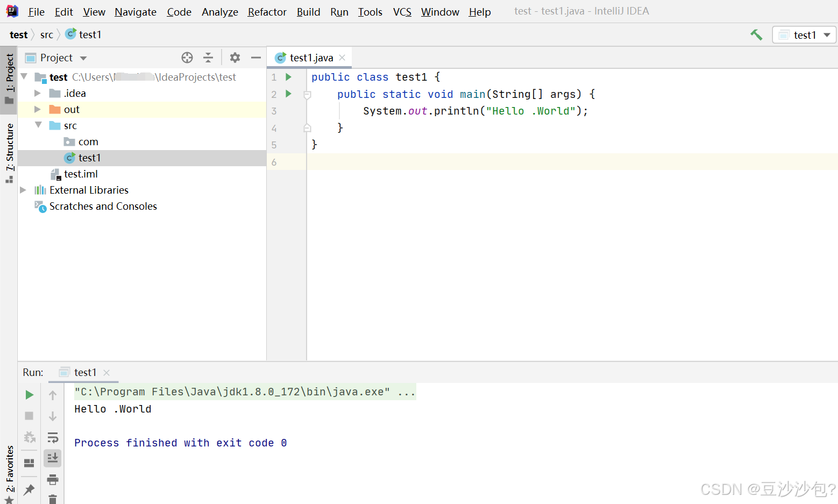The width and height of the screenshot is (838, 504).
Task: Pin the Run tab
Action: 30,489
